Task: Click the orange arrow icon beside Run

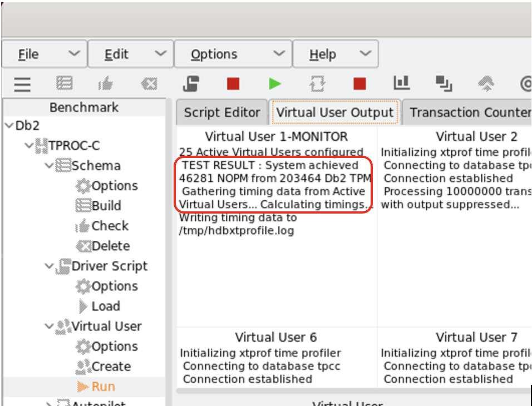Action: pos(83,387)
